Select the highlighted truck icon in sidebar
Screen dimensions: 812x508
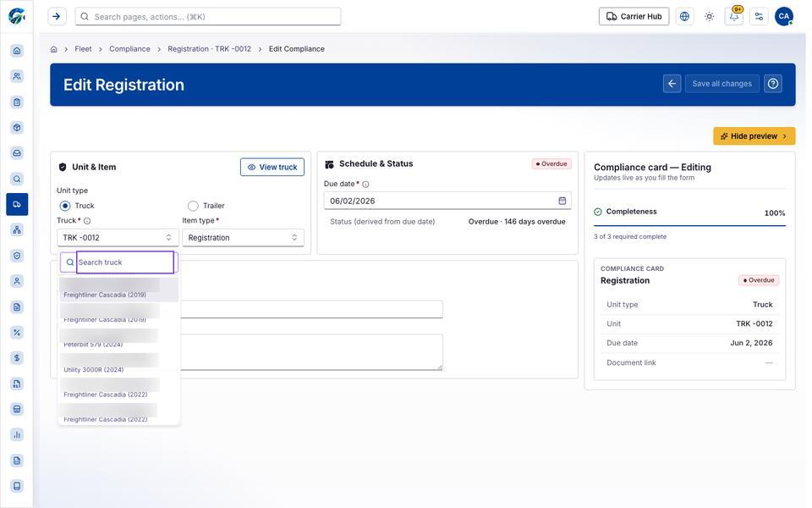[17, 204]
